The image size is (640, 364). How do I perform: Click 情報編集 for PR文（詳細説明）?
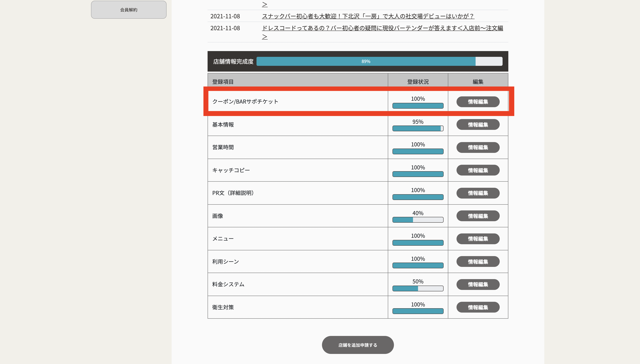tap(478, 193)
